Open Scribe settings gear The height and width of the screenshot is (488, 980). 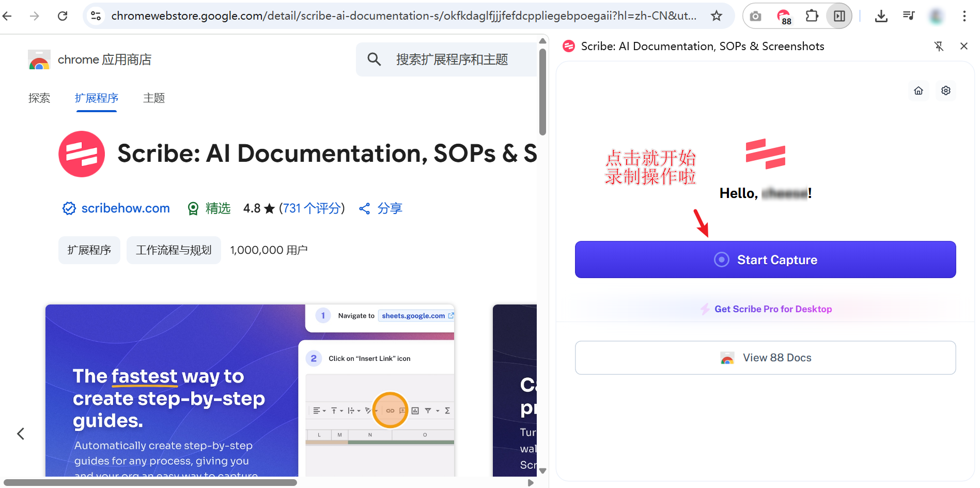pos(946,90)
